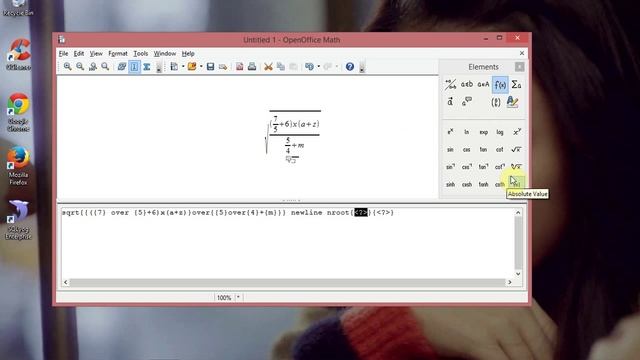Image resolution: width=640 pixels, height=360 pixels.
Task: Open Mozilla Firefox desktop shortcut
Action: 18,166
